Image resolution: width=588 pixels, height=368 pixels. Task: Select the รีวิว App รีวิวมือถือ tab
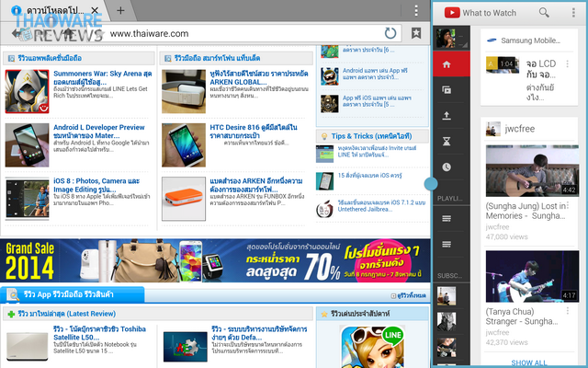pyautogui.click(x=72, y=294)
